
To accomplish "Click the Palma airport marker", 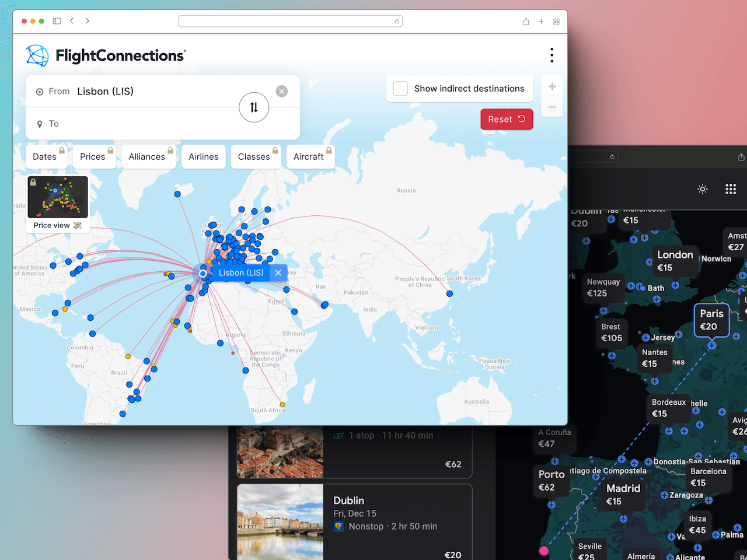I will [716, 534].
